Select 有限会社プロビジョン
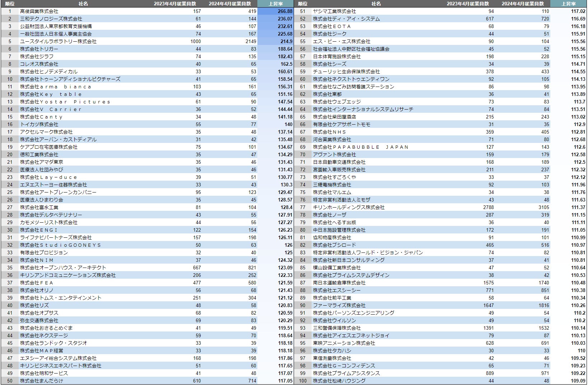 44,252
